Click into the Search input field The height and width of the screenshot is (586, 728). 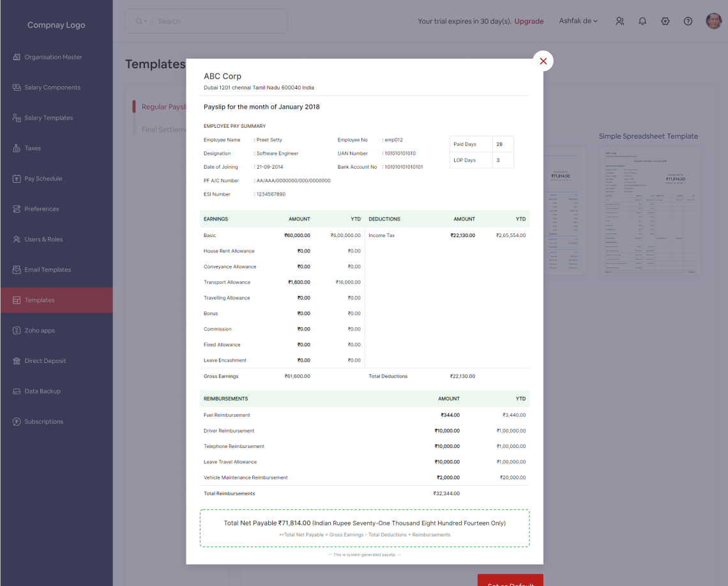217,21
